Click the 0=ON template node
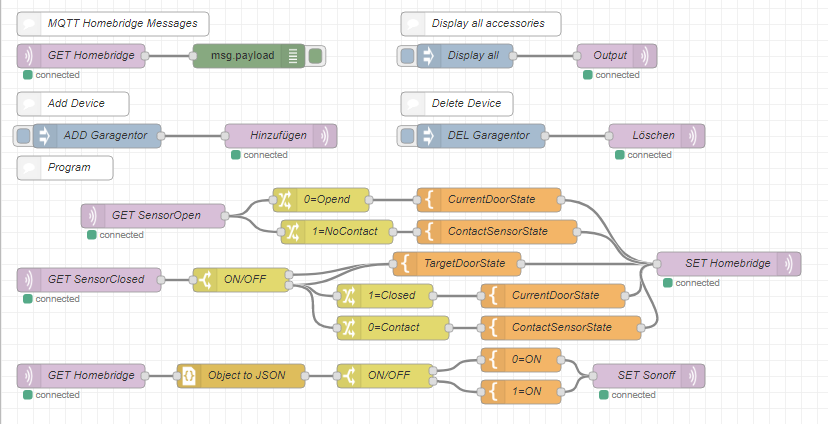828x424 pixels. click(x=519, y=359)
